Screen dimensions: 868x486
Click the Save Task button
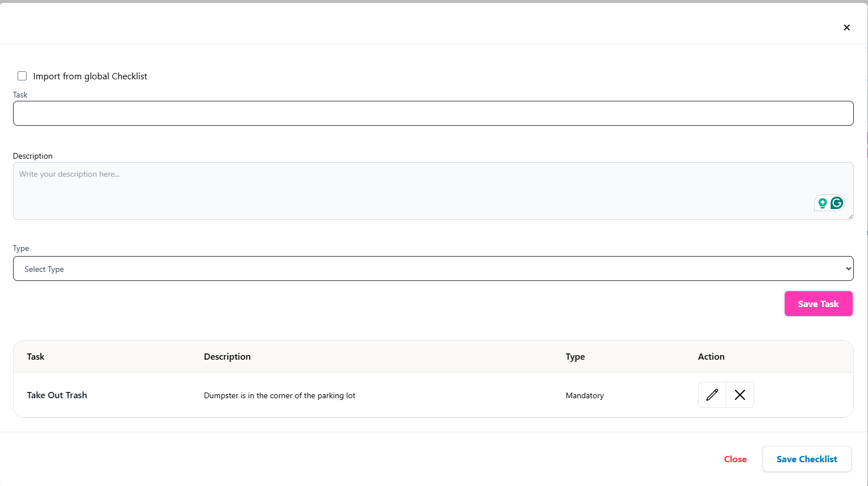pos(818,304)
